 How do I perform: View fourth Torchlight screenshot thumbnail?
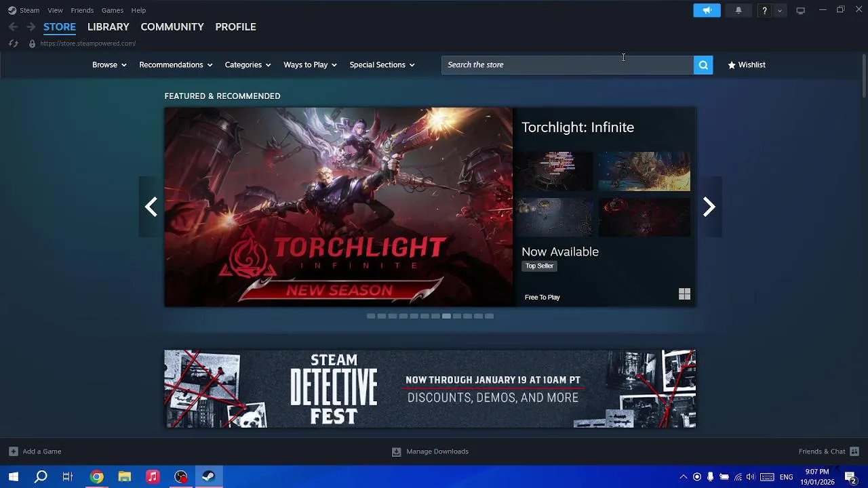[x=644, y=217]
